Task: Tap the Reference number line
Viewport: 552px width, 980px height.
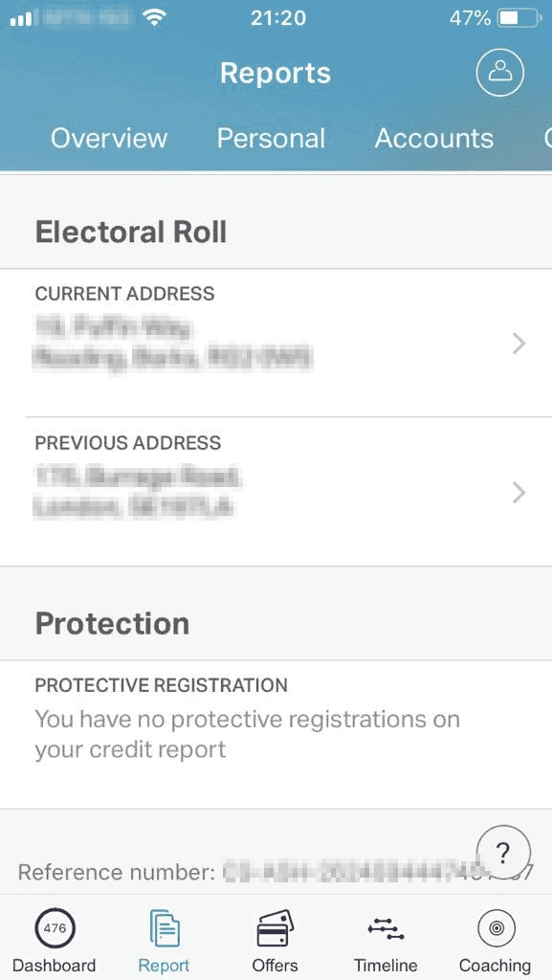Action: click(x=275, y=872)
